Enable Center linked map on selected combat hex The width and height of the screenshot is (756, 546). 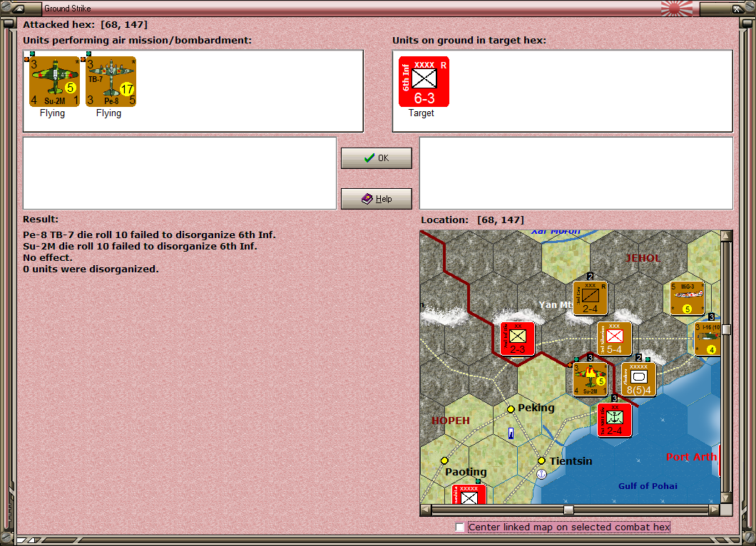point(460,527)
